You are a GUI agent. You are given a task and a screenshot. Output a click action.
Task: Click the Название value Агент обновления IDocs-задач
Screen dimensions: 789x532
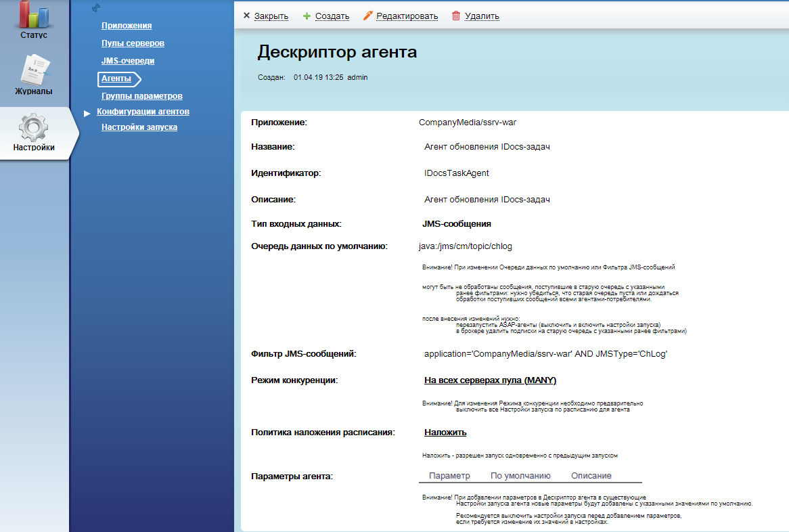[x=487, y=147]
